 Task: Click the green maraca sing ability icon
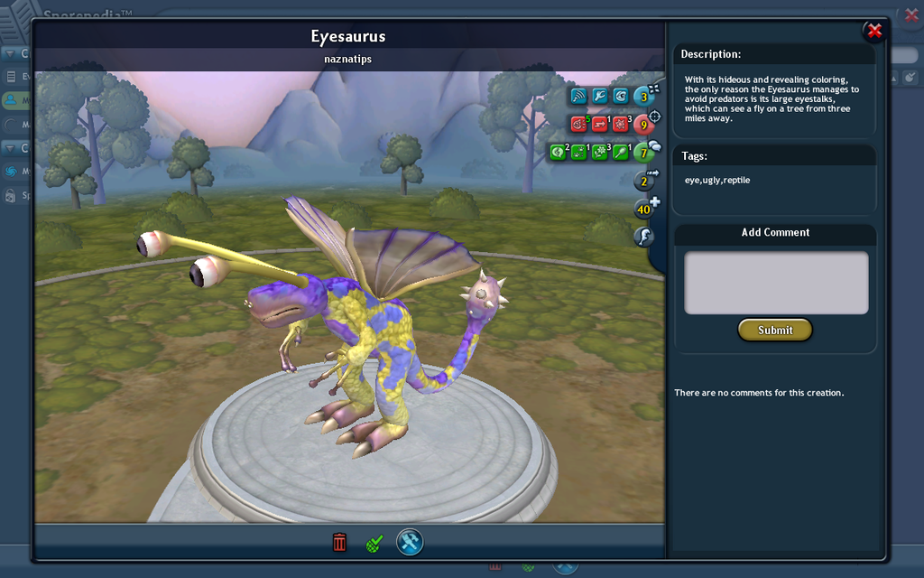(621, 152)
